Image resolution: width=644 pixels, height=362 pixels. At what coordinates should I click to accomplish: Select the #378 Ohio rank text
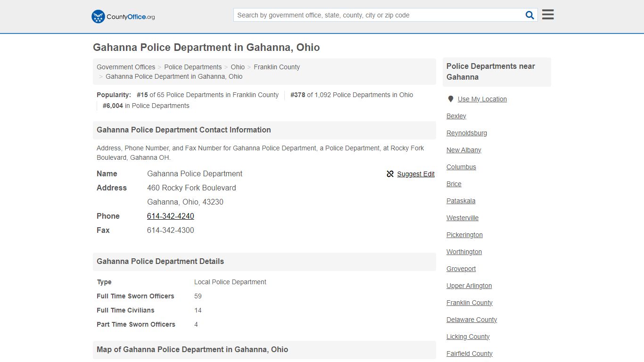point(298,95)
